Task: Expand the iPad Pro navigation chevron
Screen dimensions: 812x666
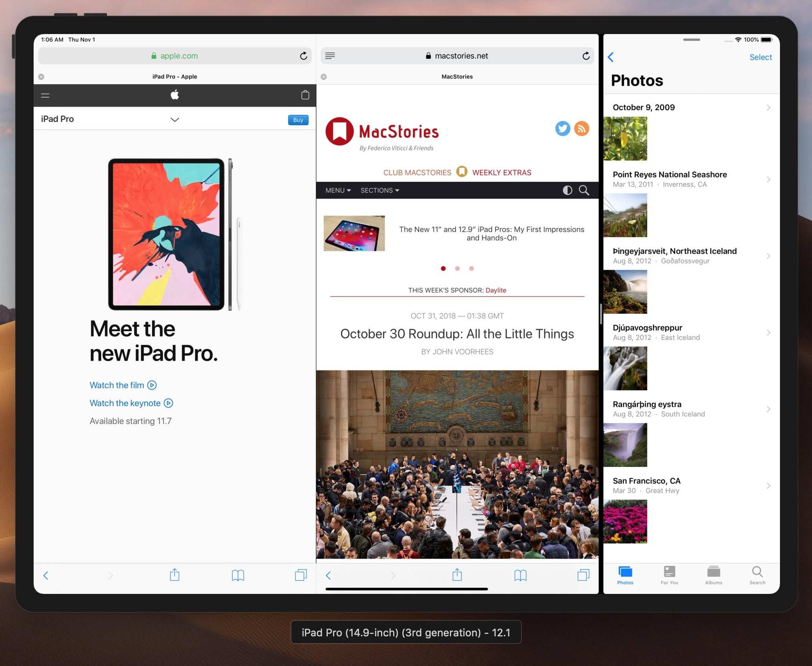Action: [174, 119]
